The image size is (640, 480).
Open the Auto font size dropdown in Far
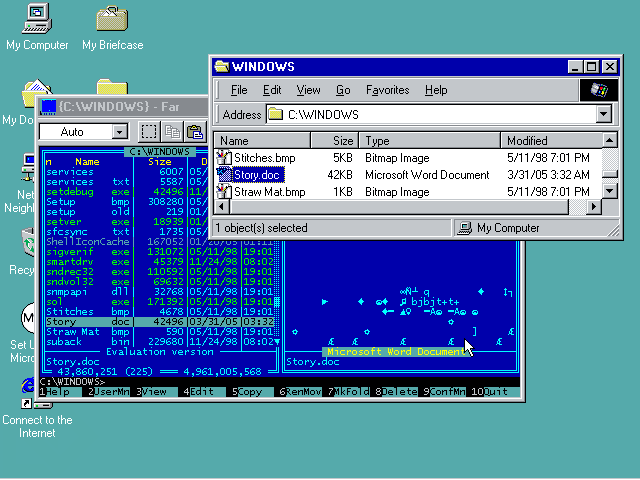click(120, 132)
